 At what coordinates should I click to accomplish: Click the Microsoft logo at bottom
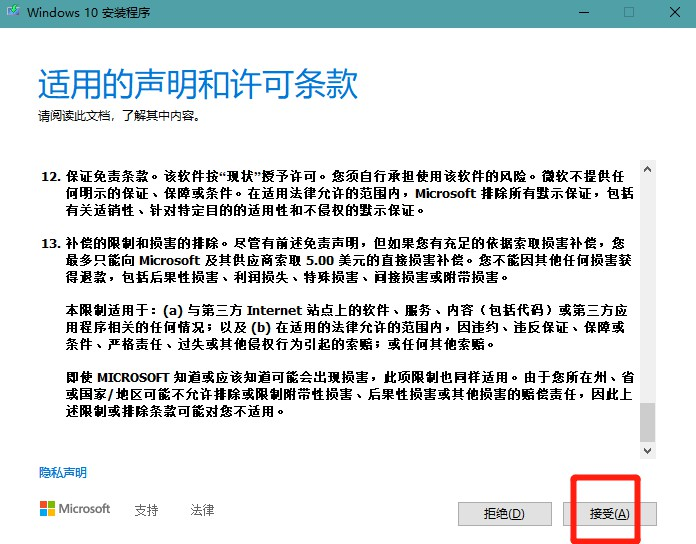tap(75, 509)
